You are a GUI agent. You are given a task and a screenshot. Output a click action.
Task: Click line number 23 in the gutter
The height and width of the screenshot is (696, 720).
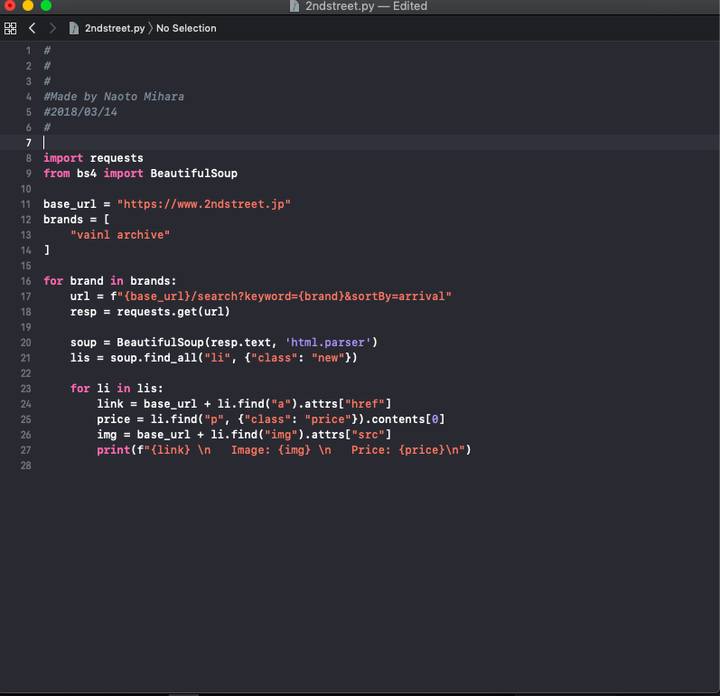25,388
